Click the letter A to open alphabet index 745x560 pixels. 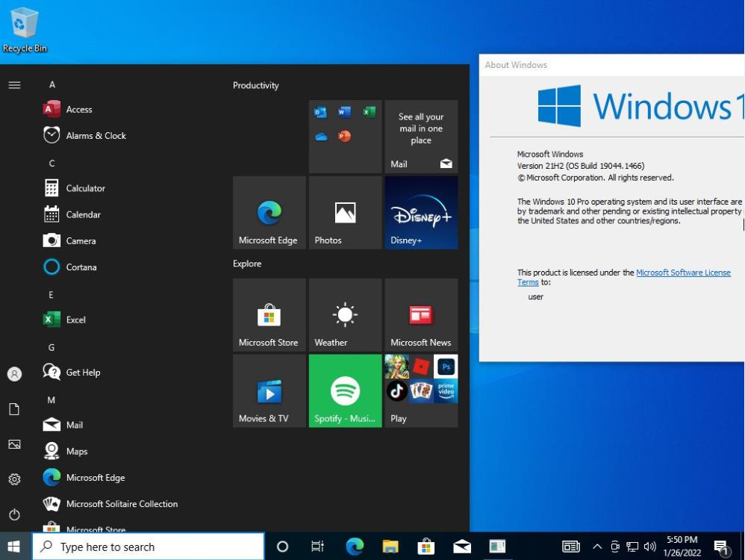click(52, 84)
